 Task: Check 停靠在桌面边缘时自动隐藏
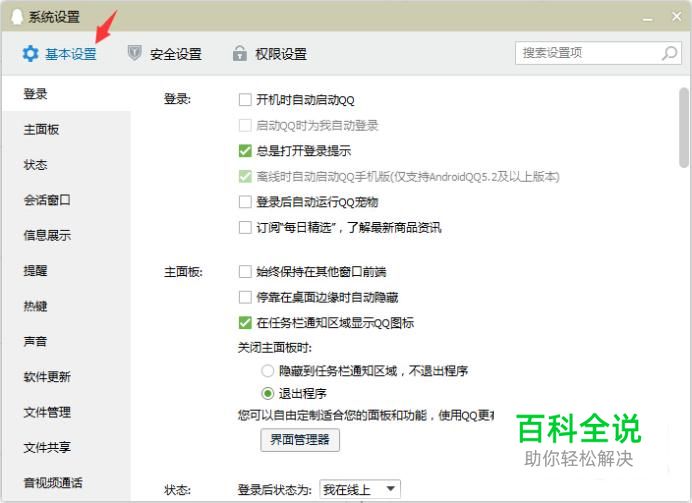[245, 297]
